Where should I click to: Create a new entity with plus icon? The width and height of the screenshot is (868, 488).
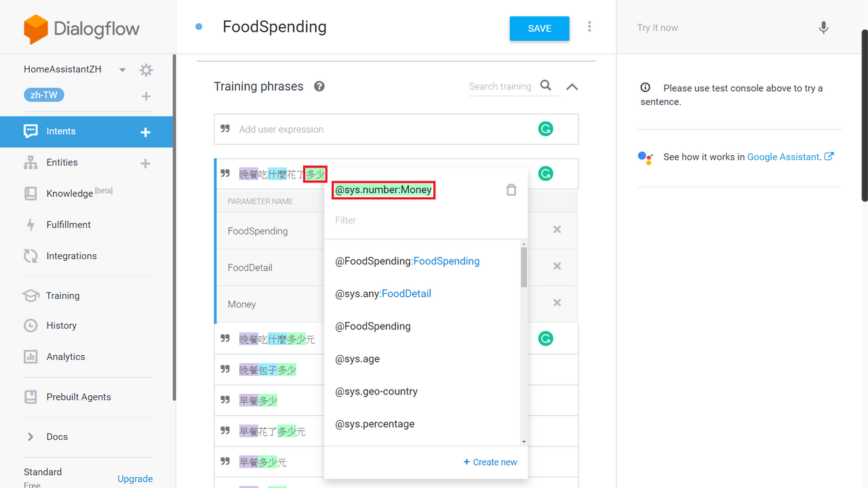point(145,163)
